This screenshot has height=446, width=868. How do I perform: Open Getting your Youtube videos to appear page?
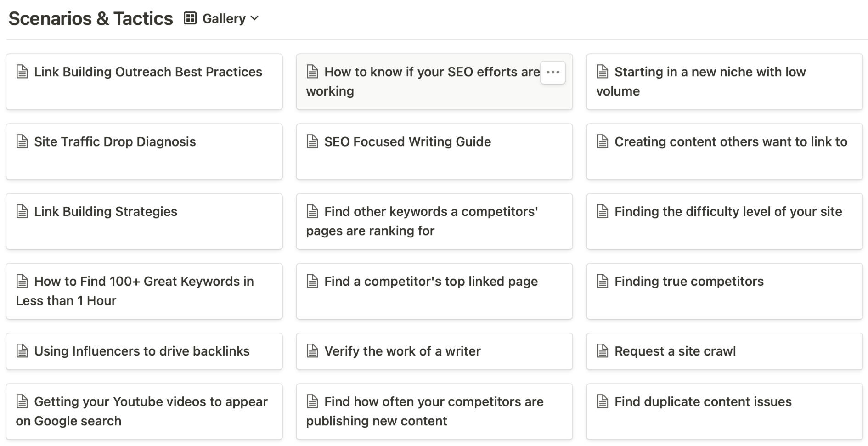(x=141, y=411)
